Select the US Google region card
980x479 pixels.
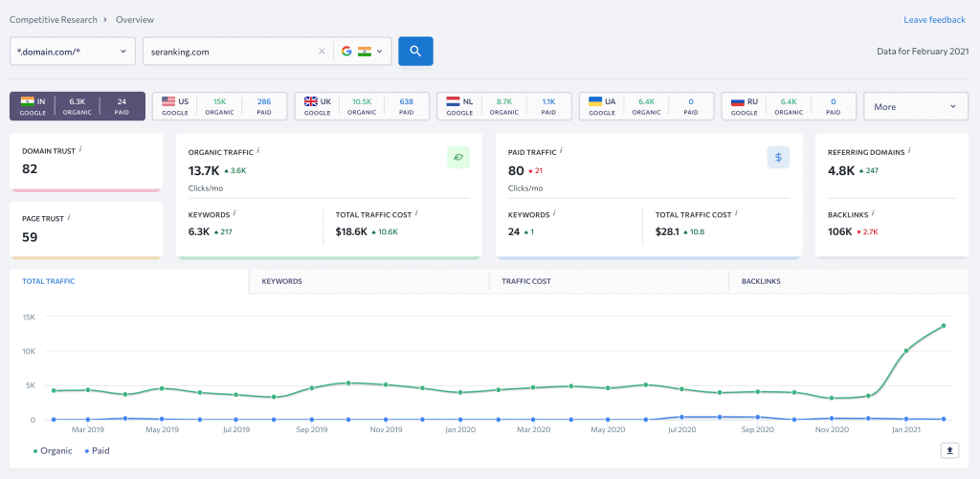(x=220, y=106)
